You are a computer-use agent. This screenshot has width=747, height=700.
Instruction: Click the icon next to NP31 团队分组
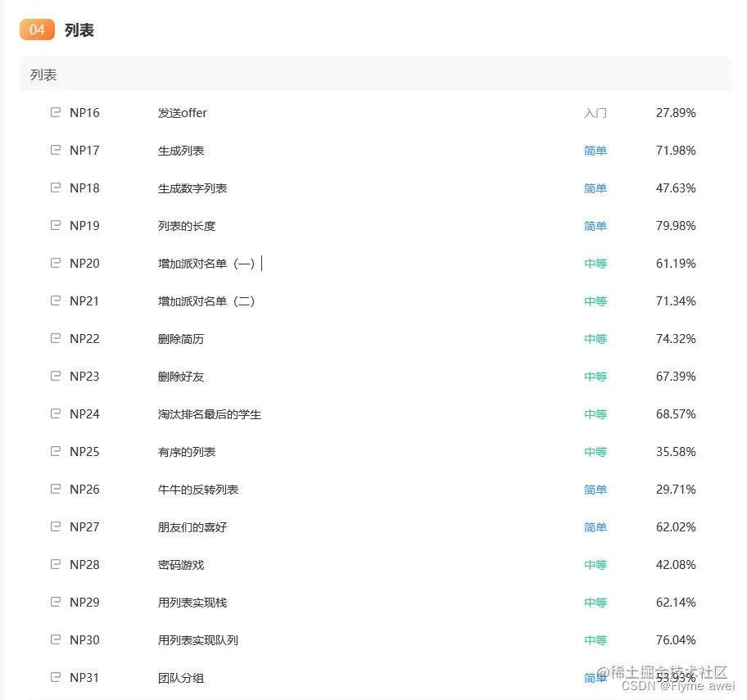click(x=56, y=677)
